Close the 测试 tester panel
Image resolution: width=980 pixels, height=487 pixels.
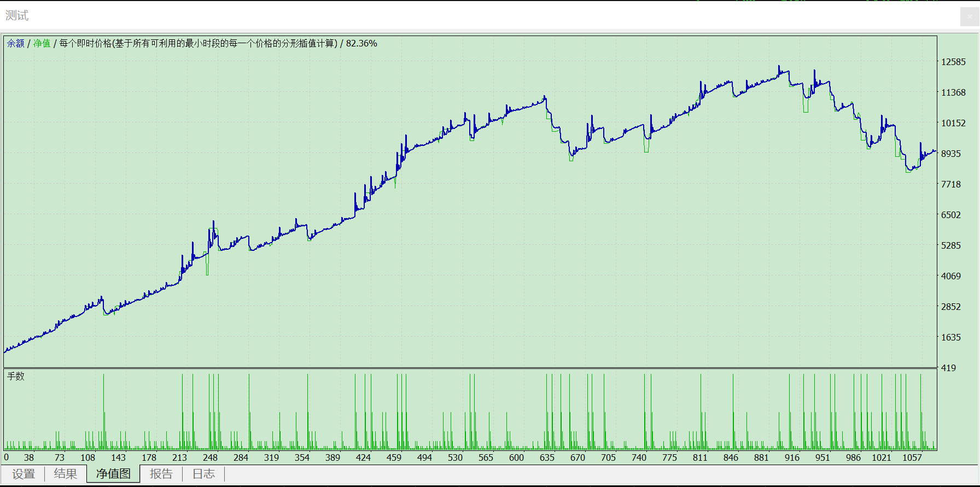tap(970, 16)
